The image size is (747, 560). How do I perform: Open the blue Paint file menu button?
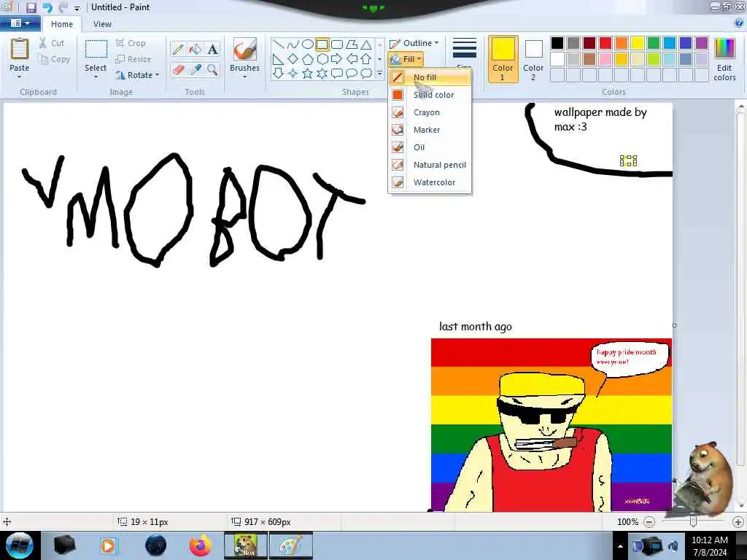tap(20, 23)
